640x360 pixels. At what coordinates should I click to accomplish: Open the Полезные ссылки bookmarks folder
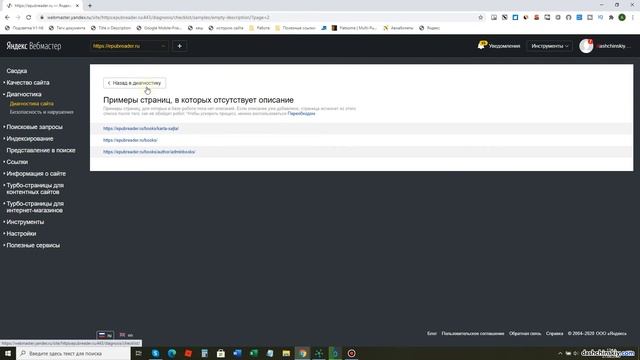pyautogui.click(x=295, y=28)
